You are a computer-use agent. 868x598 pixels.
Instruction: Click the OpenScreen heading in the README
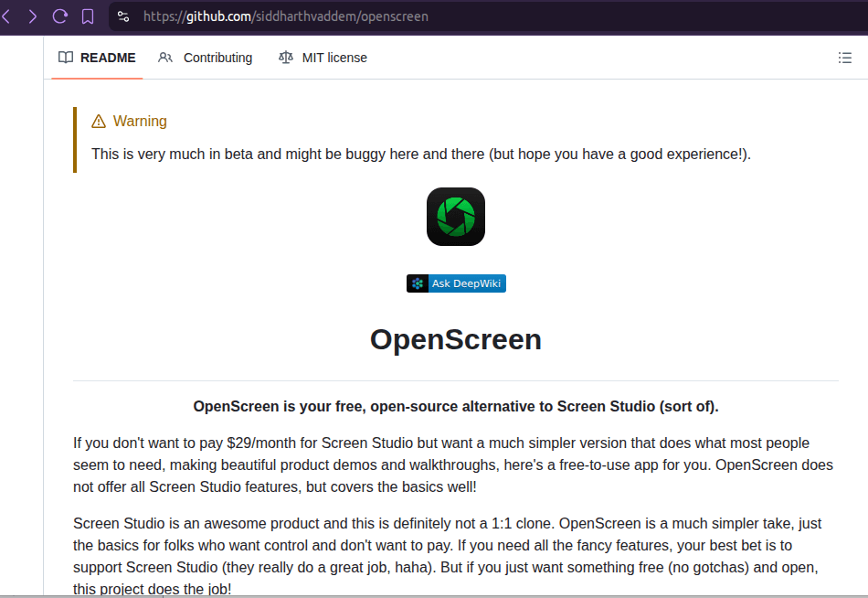[455, 339]
